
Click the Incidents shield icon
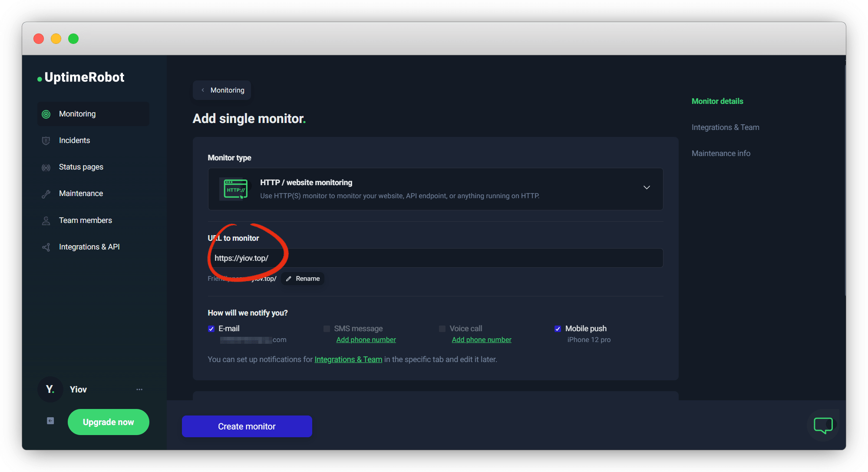[46, 141]
